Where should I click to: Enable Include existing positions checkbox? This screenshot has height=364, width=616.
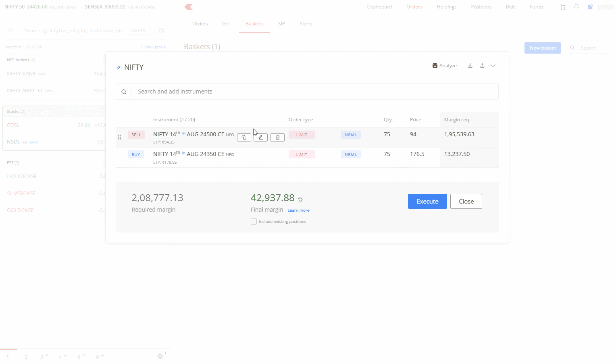pyautogui.click(x=254, y=222)
